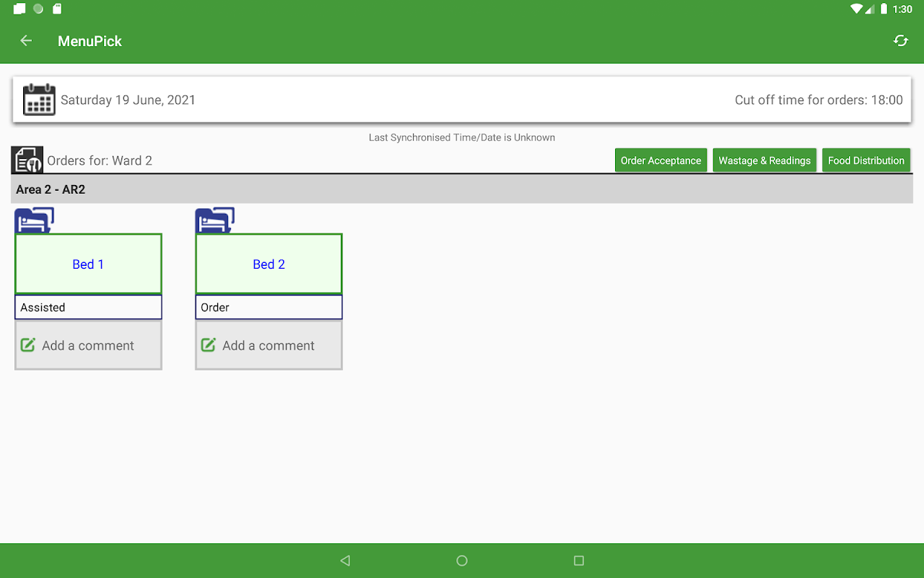Tap the Android home circle button
The image size is (924, 578).
(462, 561)
